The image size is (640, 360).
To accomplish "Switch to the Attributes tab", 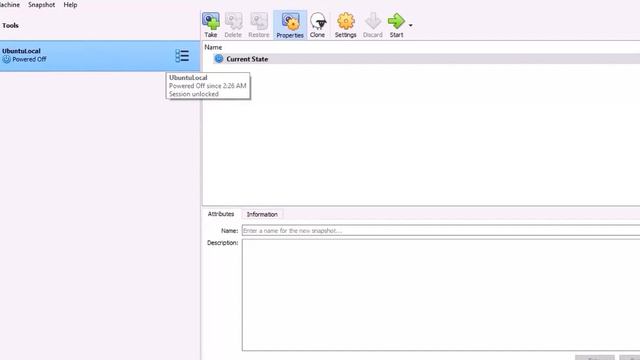I will click(221, 214).
